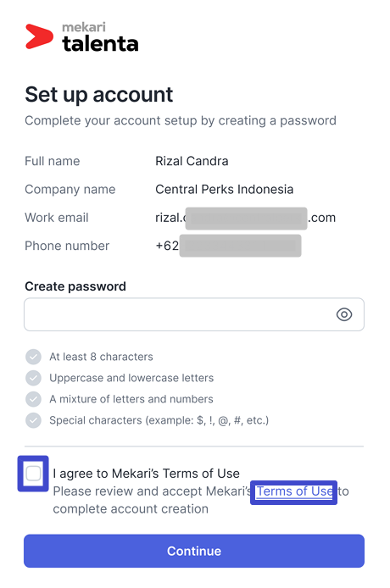390x588 pixels.
Task: Click the red Mekari arrow logo
Action: [39, 36]
